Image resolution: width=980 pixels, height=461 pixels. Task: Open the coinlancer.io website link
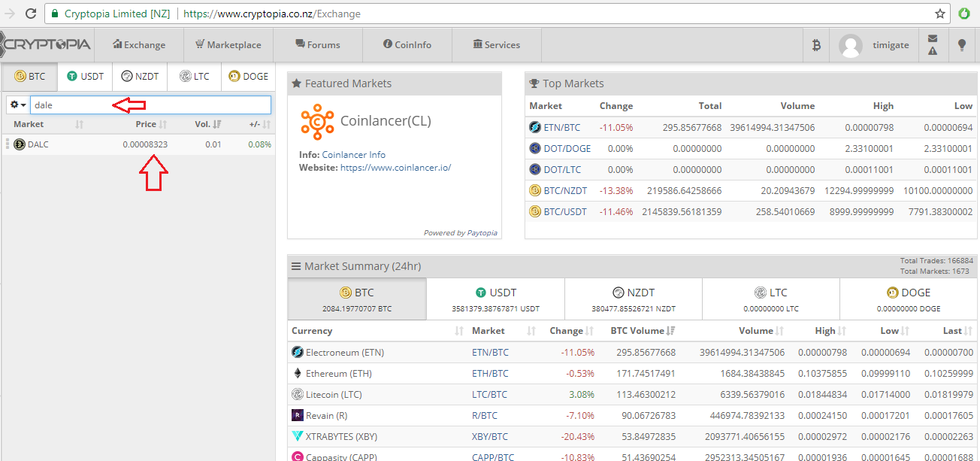click(395, 168)
